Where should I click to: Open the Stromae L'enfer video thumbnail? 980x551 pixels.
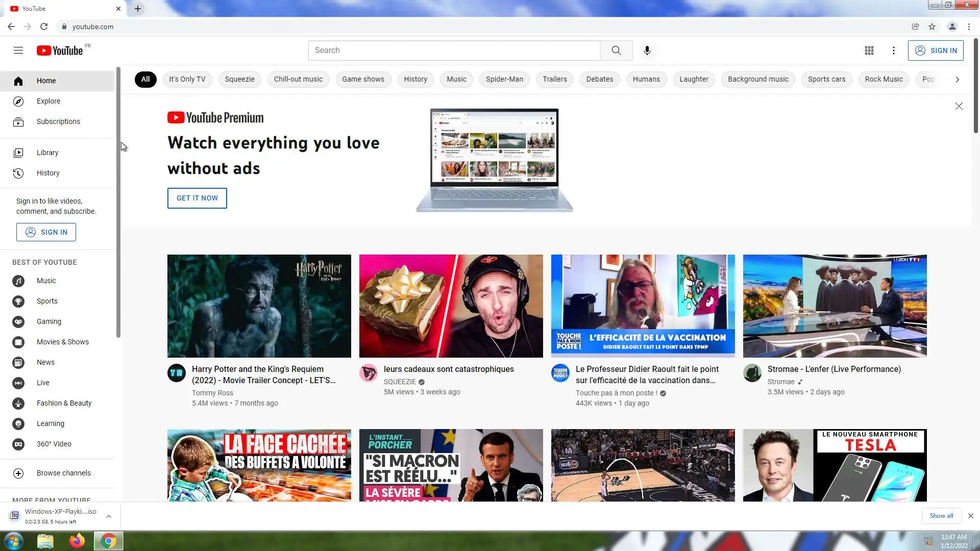[x=835, y=306]
